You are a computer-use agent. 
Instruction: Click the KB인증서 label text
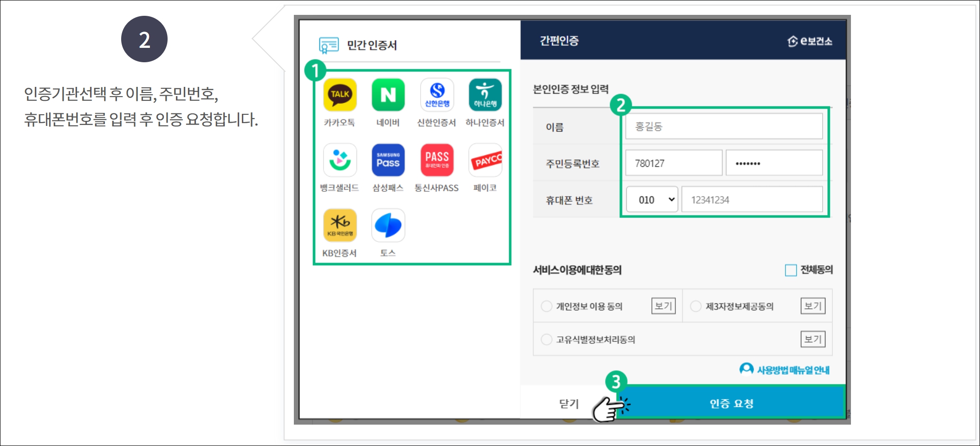[x=339, y=253]
